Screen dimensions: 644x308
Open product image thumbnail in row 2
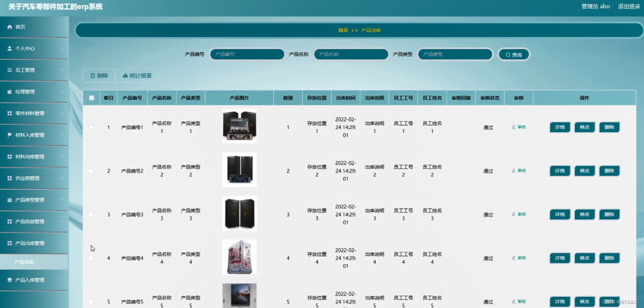[240, 170]
